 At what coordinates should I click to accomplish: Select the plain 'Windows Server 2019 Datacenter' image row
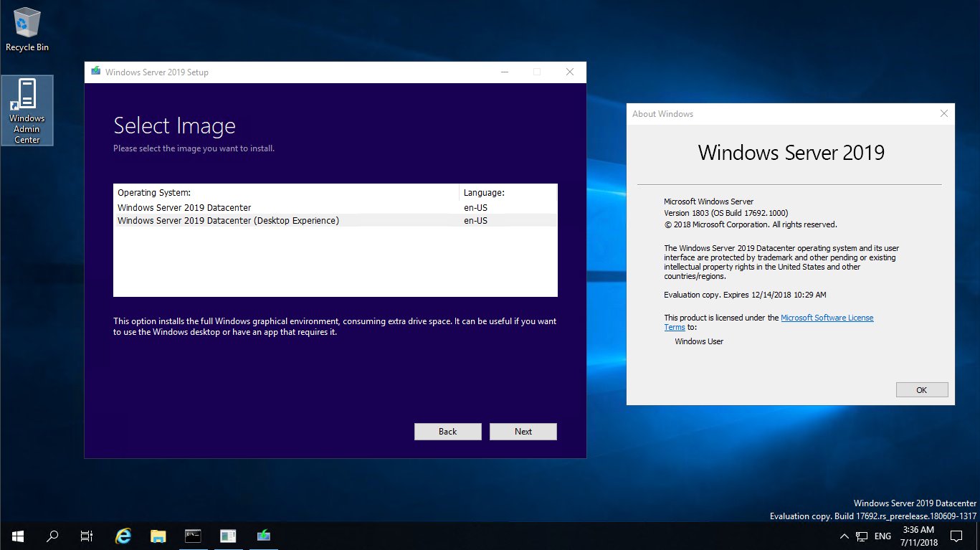336,207
